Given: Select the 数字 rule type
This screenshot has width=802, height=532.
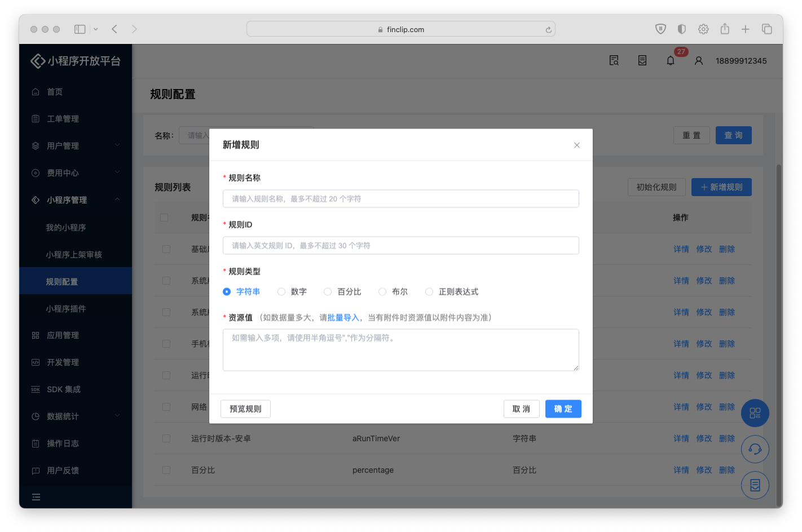Looking at the screenshot, I should point(281,292).
